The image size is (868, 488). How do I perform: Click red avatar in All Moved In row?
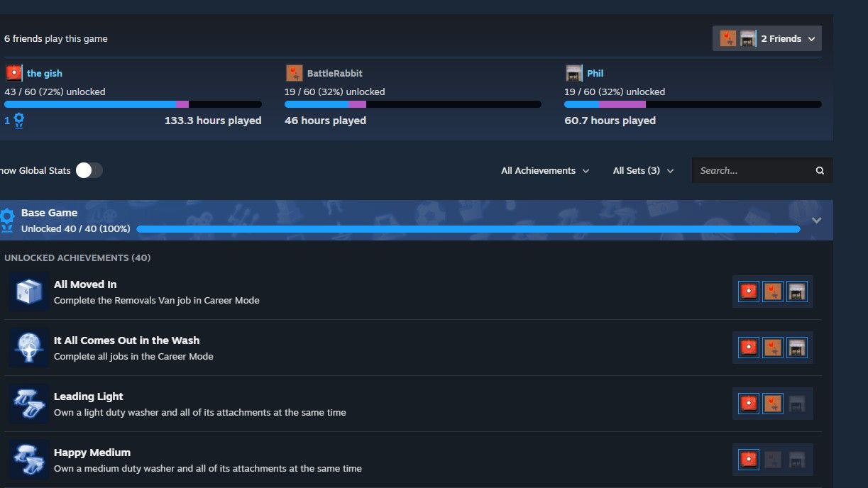[x=749, y=292]
